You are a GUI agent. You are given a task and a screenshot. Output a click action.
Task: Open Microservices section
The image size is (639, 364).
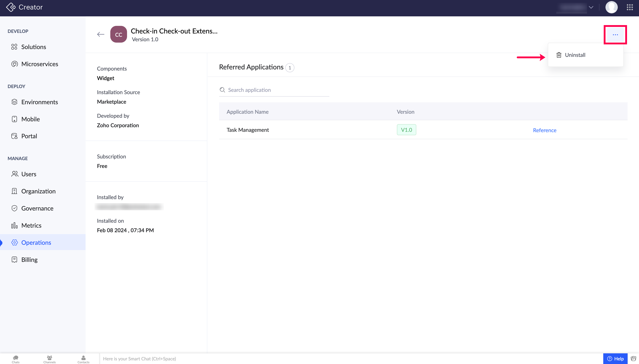[x=40, y=64]
